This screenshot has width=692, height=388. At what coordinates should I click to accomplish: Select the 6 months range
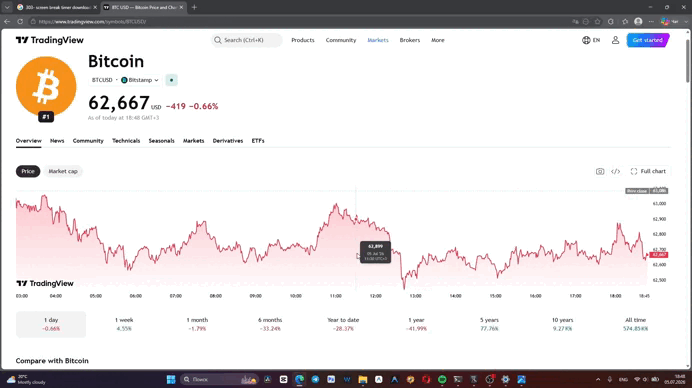pos(270,324)
